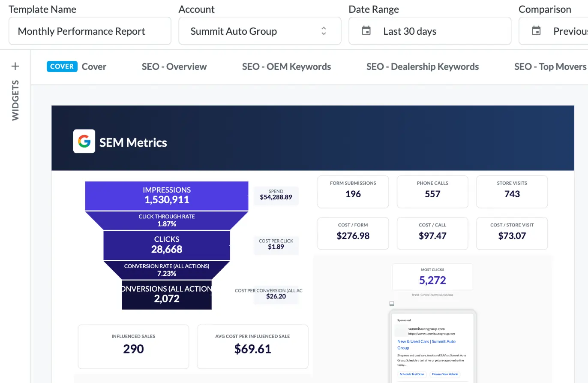588x383 pixels.
Task: Click the Google logo beside SEM Metrics
Action: (x=84, y=142)
